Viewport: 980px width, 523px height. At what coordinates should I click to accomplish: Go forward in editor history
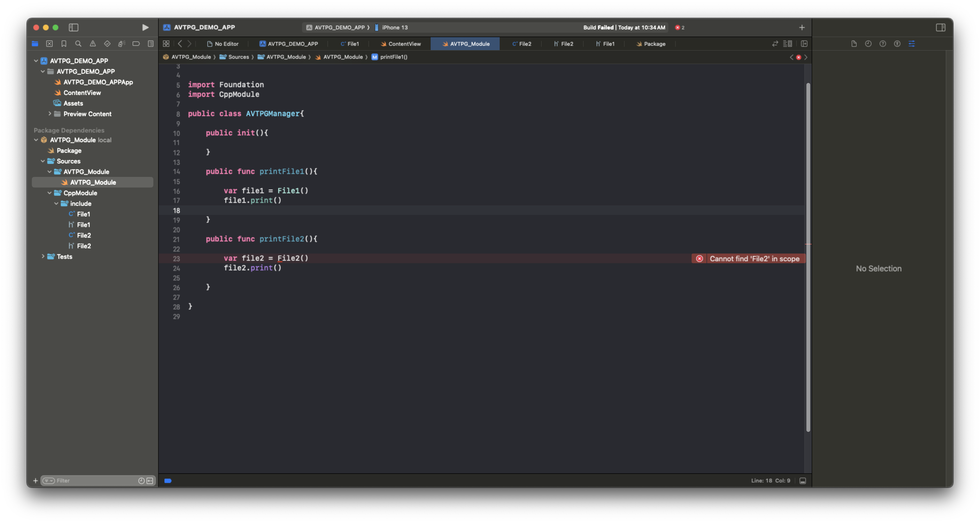click(190, 44)
